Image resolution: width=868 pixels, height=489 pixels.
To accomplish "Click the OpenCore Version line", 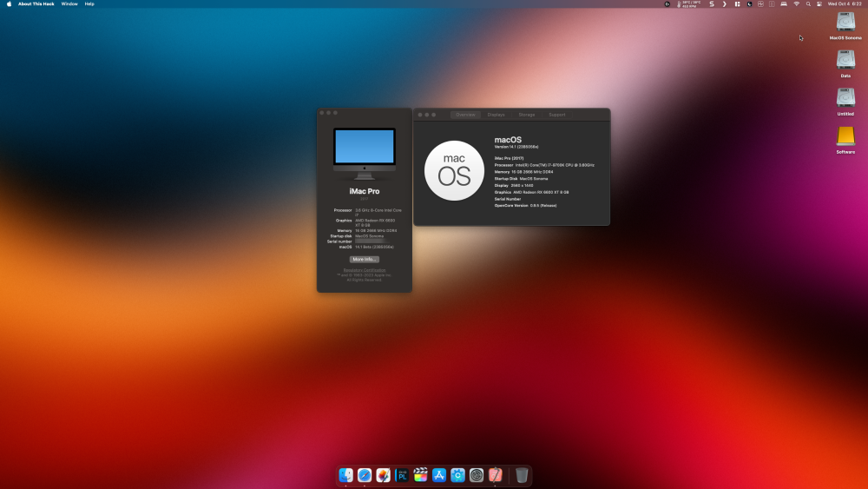I will coord(525,206).
